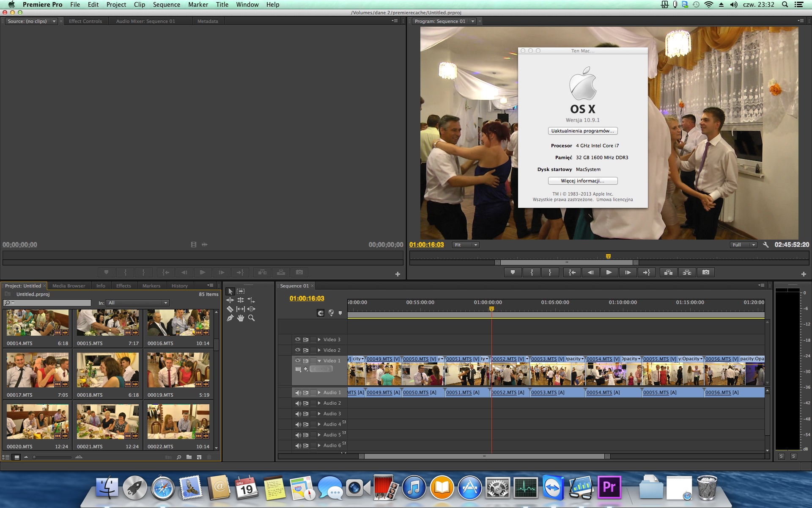Click the Project panel thumbnail zoom slider

[x=53, y=457]
